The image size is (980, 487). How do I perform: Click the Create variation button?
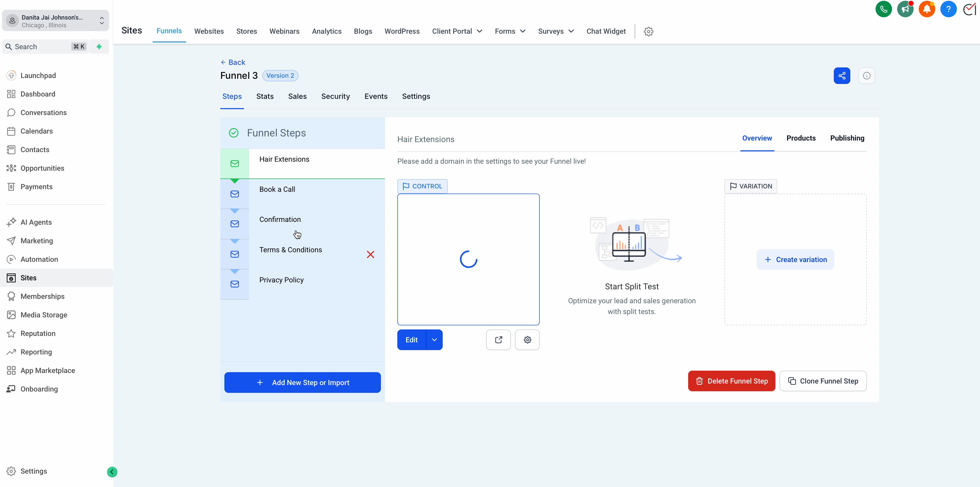click(x=795, y=259)
